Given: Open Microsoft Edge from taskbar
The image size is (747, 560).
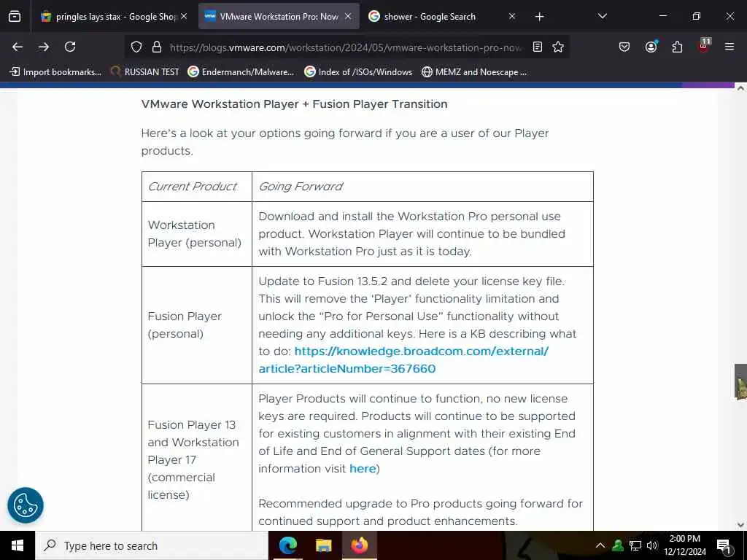Looking at the screenshot, I should click(x=287, y=545).
